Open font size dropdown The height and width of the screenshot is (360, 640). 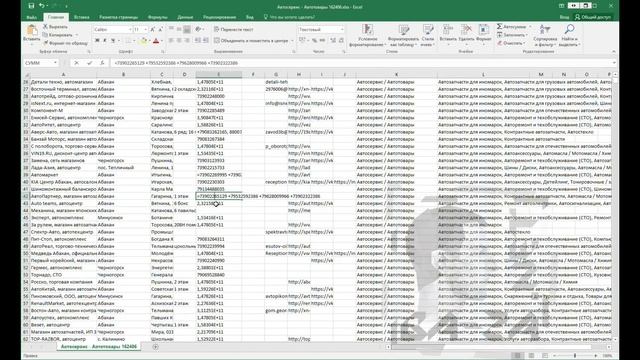pyautogui.click(x=145, y=29)
